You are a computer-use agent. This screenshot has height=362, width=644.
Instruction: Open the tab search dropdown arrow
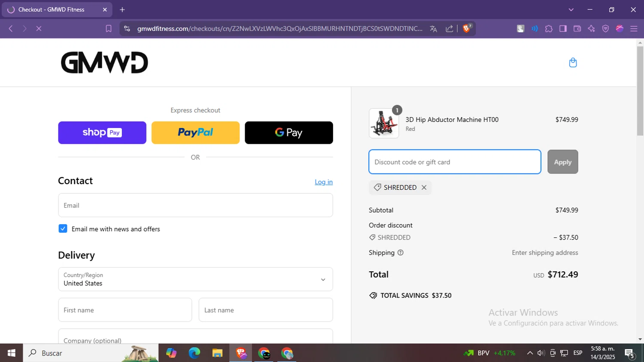(x=571, y=9)
